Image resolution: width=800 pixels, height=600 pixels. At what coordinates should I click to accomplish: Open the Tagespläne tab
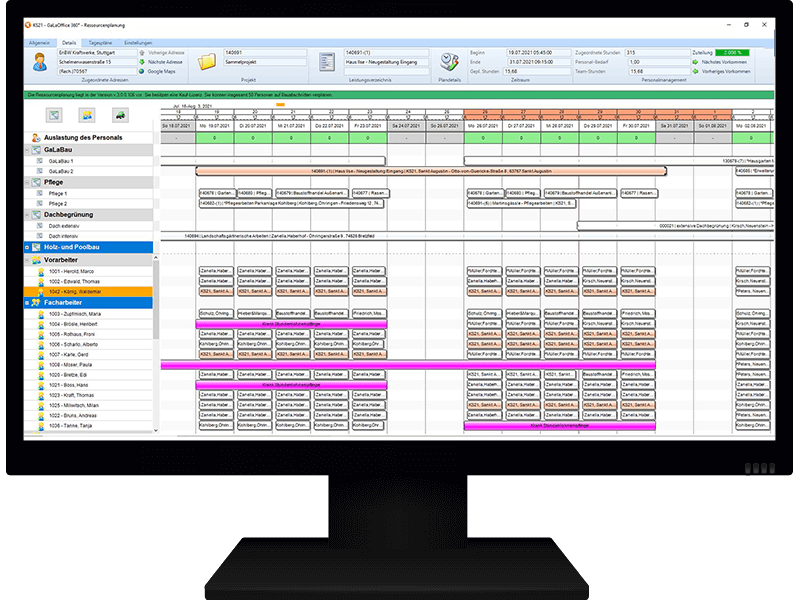click(101, 43)
